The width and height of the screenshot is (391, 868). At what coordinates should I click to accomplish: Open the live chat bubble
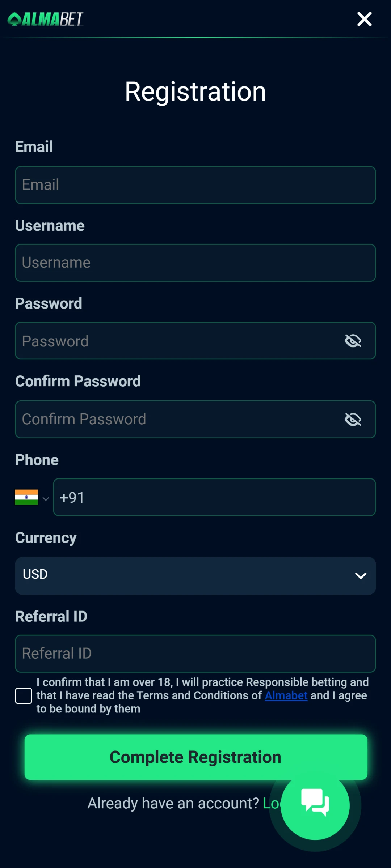(315, 805)
